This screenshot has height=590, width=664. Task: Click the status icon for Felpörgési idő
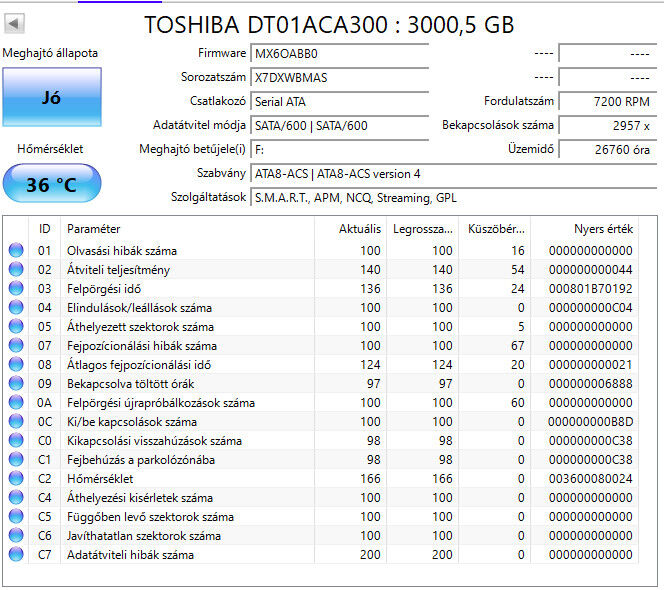(16, 288)
